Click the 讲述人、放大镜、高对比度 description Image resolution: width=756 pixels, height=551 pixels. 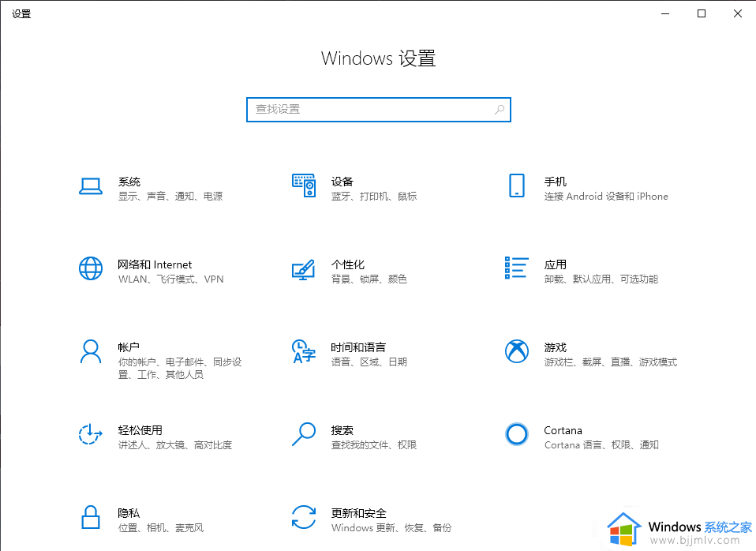point(175,445)
